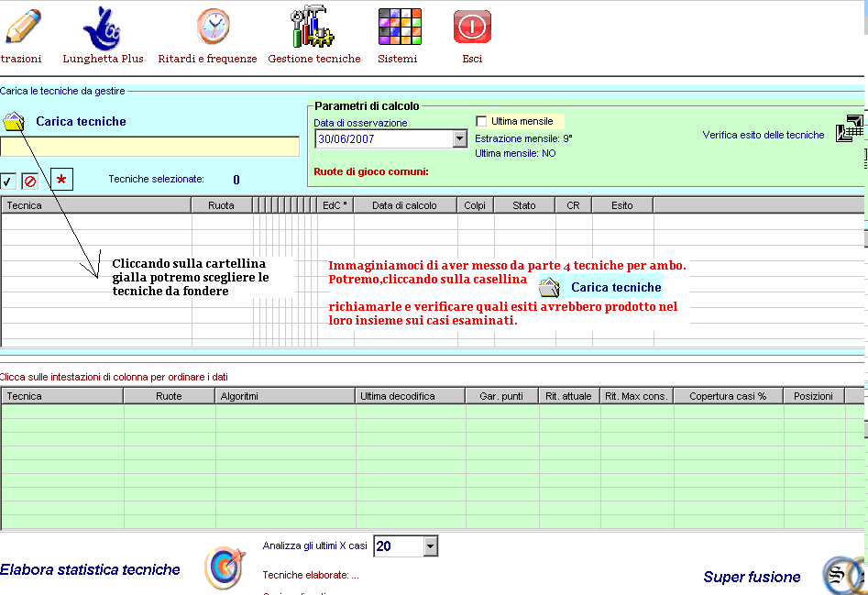Open Sistemi colored grid icon
This screenshot has height=595, width=868.
400,27
